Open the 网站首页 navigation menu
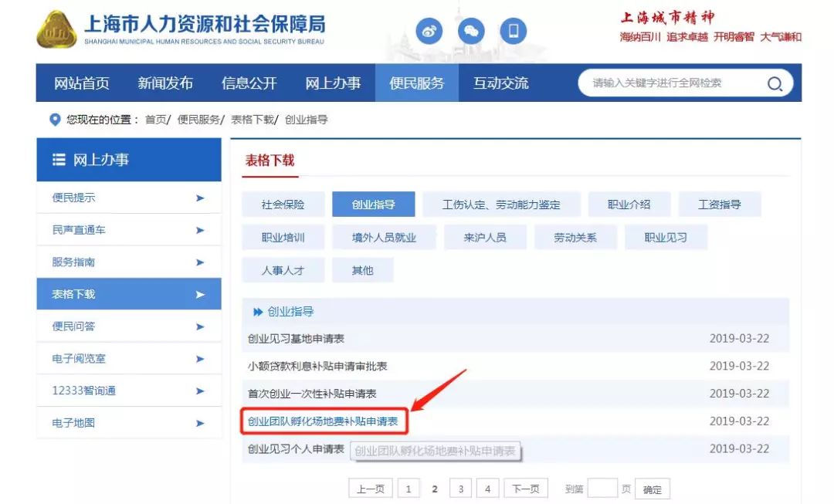This screenshot has width=834, height=504. [82, 83]
